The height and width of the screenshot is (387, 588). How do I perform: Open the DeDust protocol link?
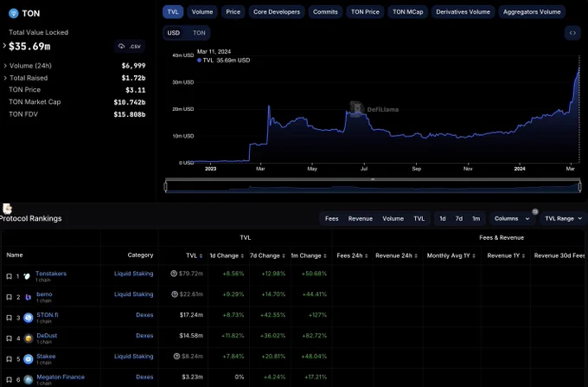coord(47,336)
